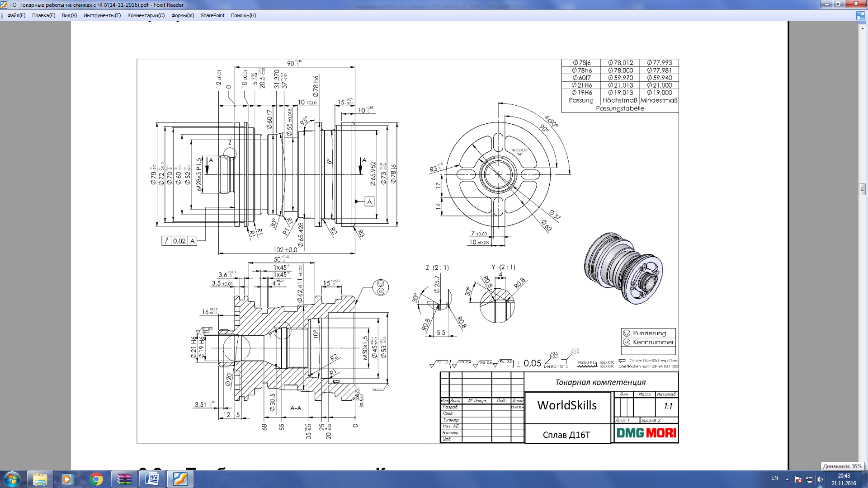Open Google Chrome from the taskbar
This screenshot has width=868, height=488.
pos(96,479)
